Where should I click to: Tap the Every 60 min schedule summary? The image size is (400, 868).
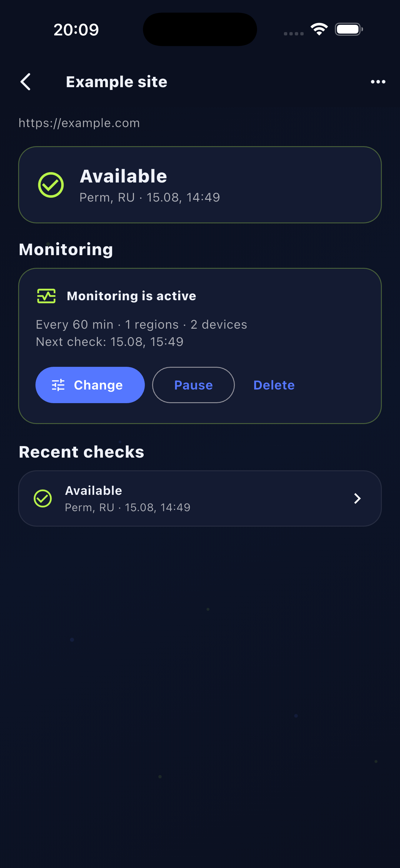(142, 325)
